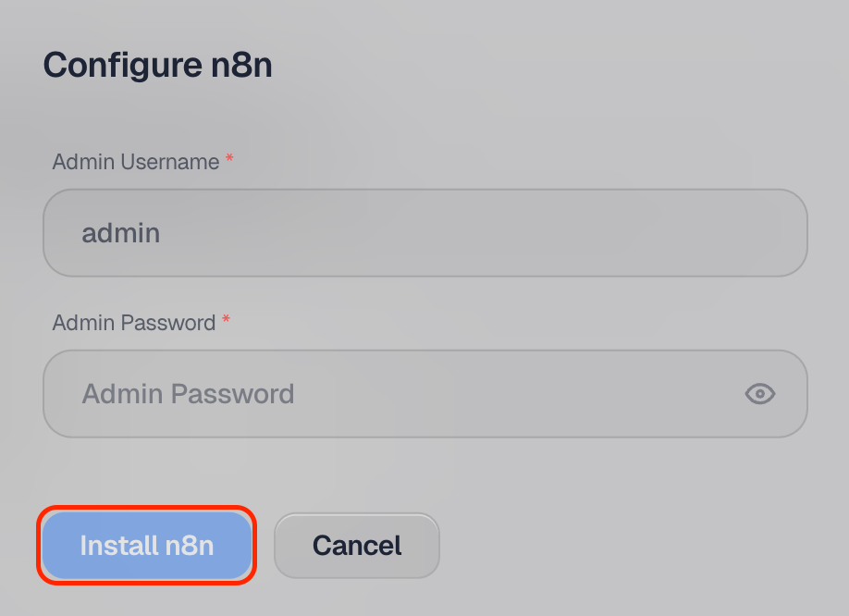Click the Admin Username input field

click(x=425, y=233)
